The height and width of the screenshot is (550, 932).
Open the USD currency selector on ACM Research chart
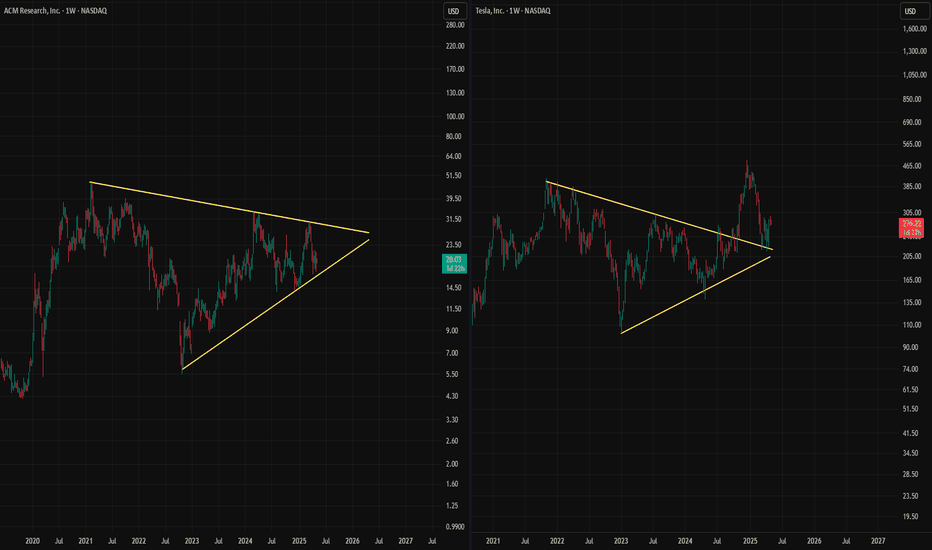454,11
